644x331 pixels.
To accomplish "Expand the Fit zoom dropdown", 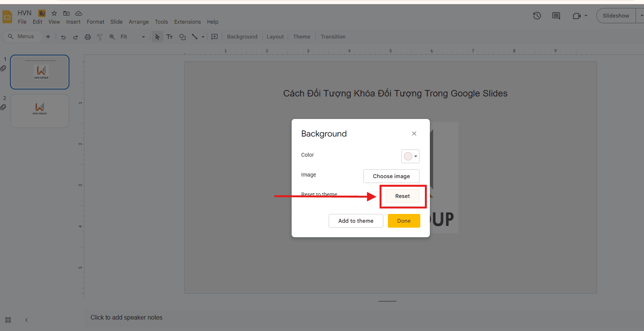I will [143, 37].
